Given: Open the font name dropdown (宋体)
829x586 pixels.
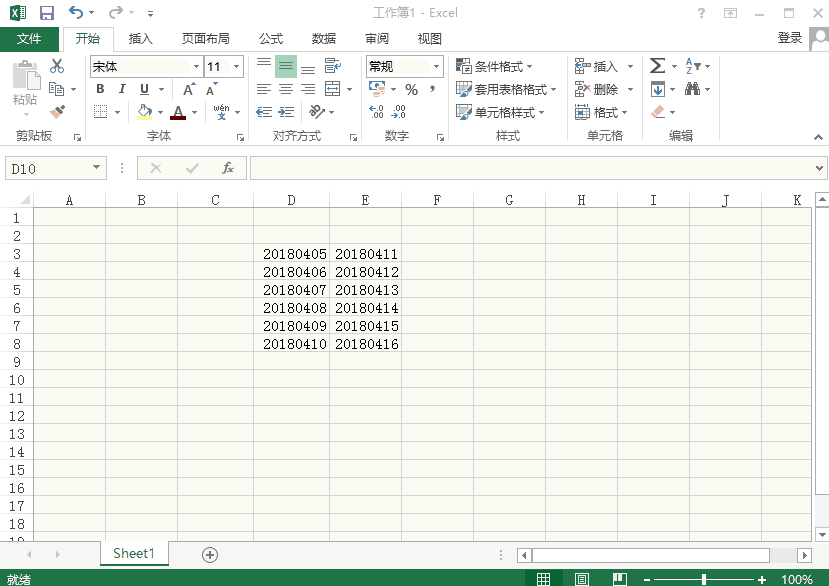Looking at the screenshot, I should pyautogui.click(x=196, y=67).
